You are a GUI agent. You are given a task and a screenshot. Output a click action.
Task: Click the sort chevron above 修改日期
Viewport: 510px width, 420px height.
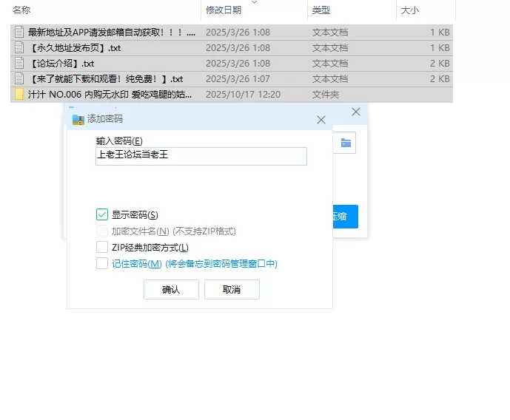255,2
